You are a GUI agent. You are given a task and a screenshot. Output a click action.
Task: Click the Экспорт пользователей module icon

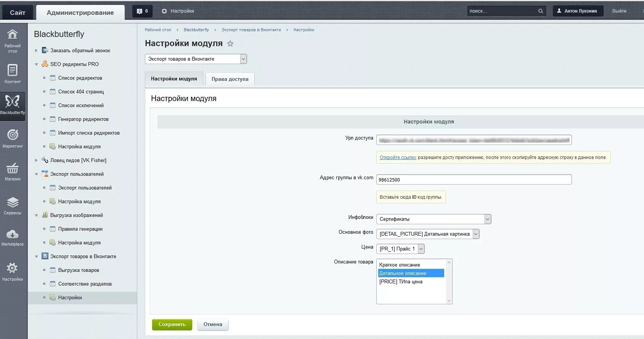[45, 174]
